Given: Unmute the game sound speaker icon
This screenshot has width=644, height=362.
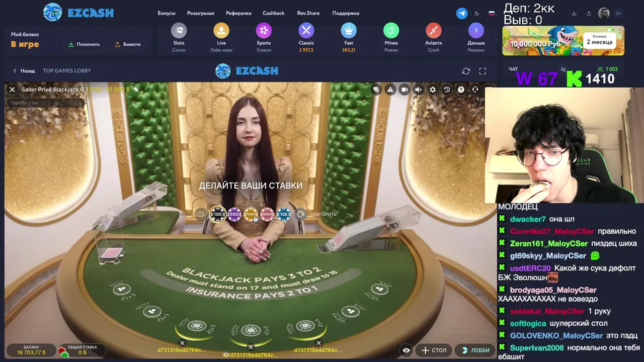Looking at the screenshot, I should (x=418, y=89).
